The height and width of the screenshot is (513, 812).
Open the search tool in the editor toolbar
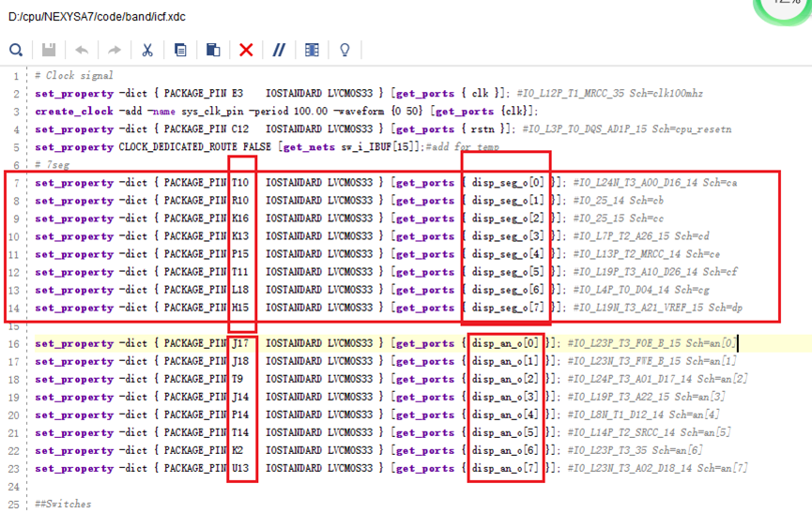click(16, 50)
